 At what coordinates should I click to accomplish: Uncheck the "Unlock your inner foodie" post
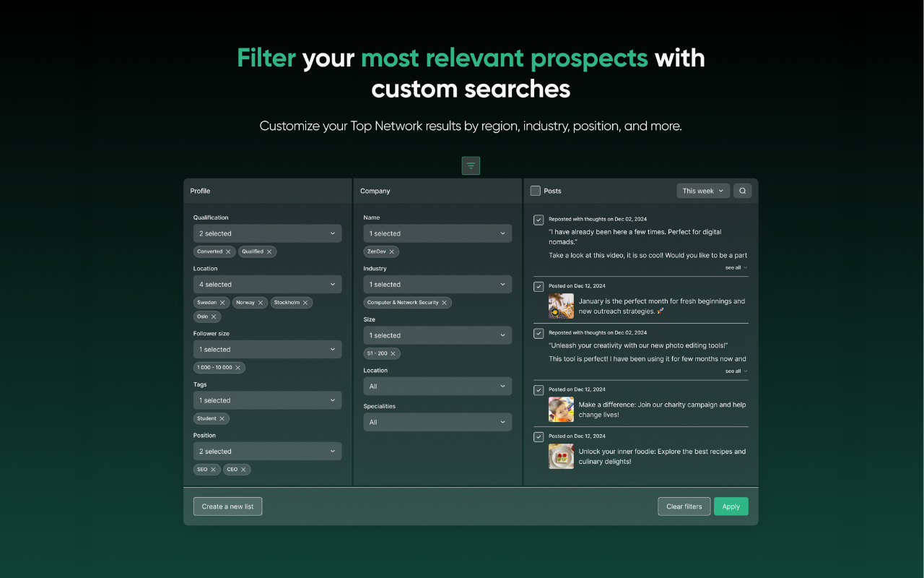click(538, 436)
